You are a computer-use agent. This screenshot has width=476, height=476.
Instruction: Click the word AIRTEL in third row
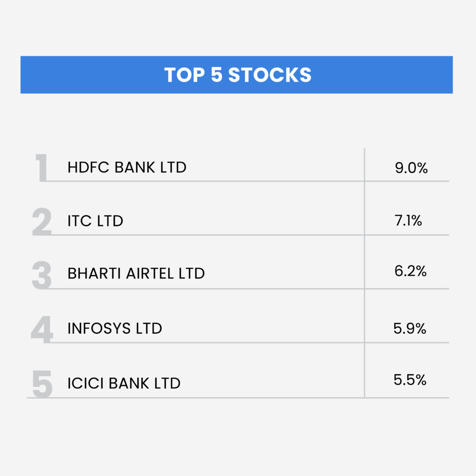coord(150,273)
